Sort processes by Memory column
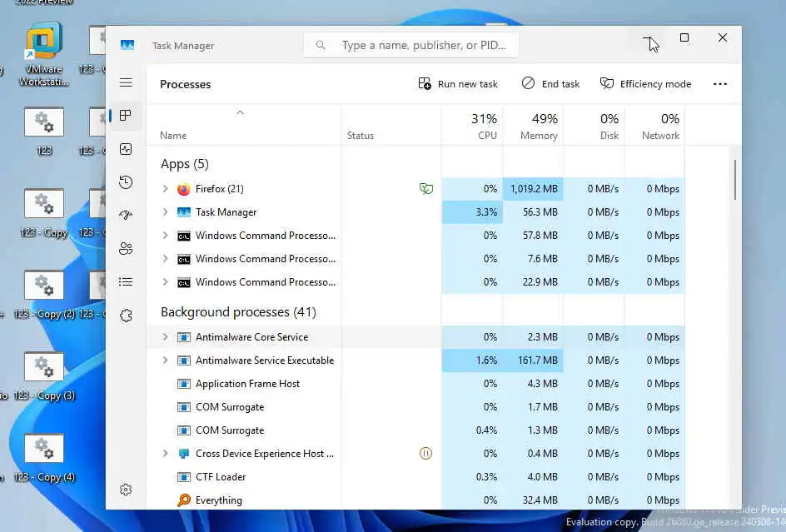Image resolution: width=786 pixels, height=532 pixels. (x=534, y=126)
